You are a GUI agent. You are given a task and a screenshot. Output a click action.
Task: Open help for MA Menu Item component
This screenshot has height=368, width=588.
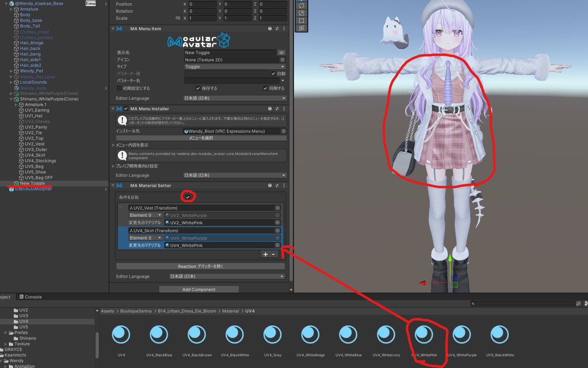pos(269,28)
